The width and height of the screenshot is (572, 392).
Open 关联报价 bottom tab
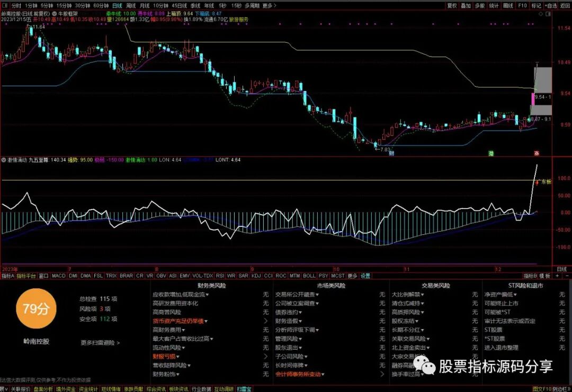tap(21, 389)
